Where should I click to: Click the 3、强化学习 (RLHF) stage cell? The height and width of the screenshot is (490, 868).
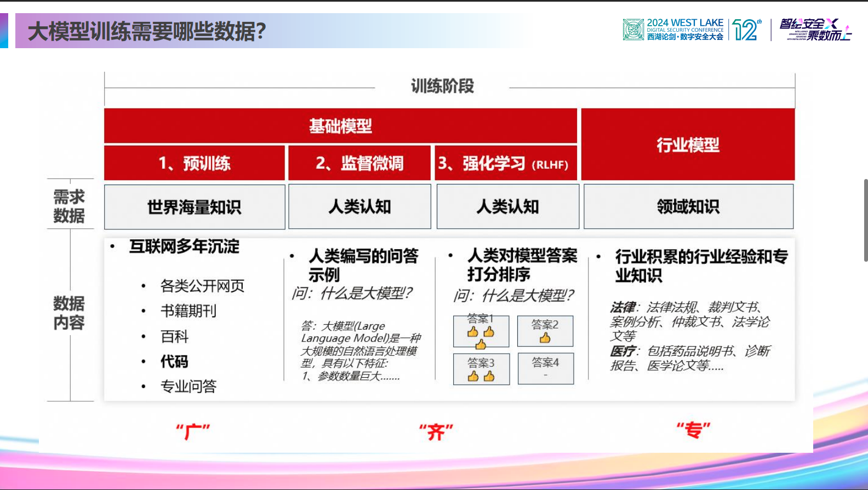(x=506, y=163)
